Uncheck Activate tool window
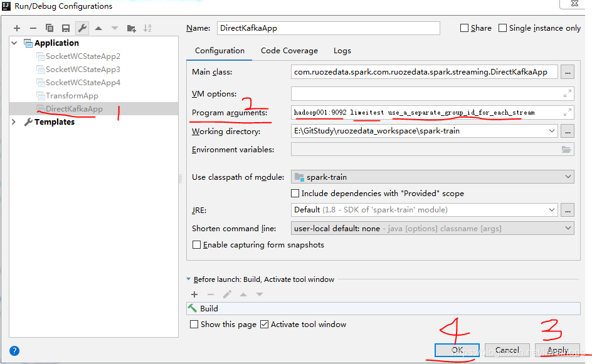 (264, 325)
